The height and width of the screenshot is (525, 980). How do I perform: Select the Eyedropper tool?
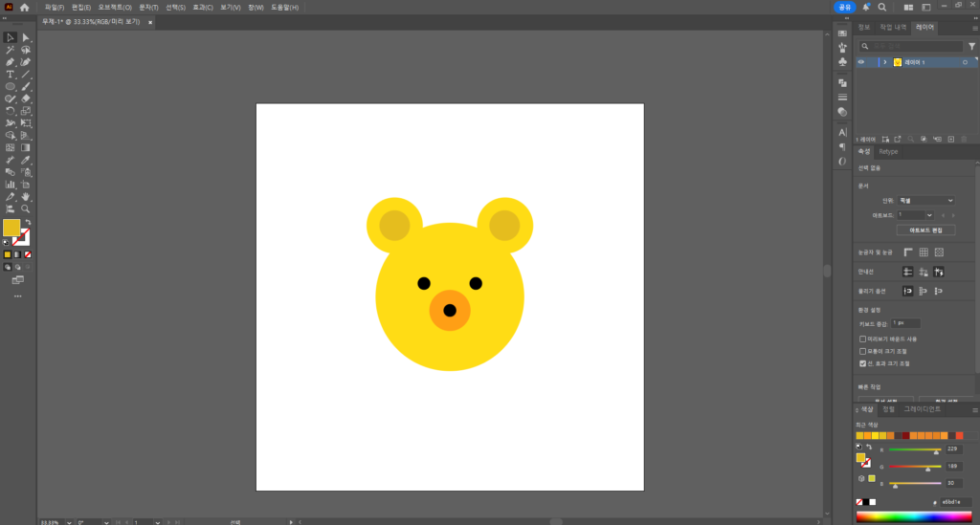pyautogui.click(x=26, y=160)
